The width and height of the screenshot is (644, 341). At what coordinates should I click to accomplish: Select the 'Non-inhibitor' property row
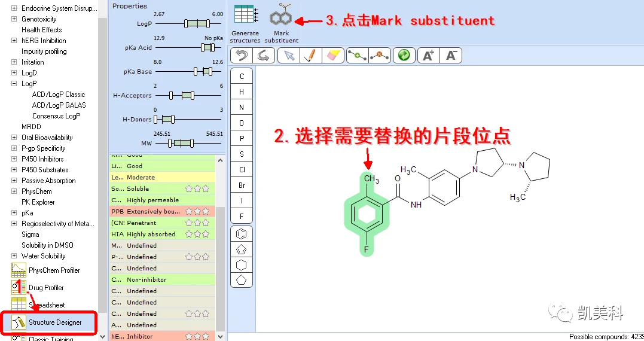coord(162,280)
